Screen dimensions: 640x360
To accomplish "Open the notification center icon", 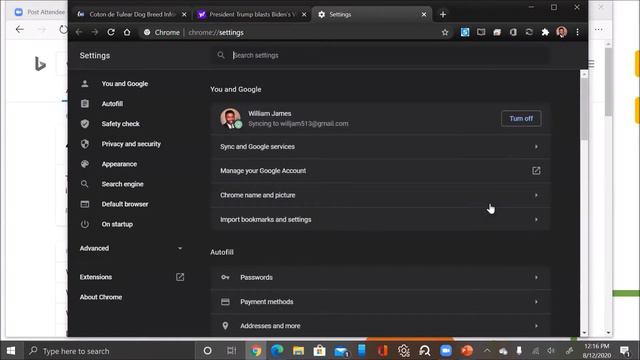I will (x=625, y=351).
